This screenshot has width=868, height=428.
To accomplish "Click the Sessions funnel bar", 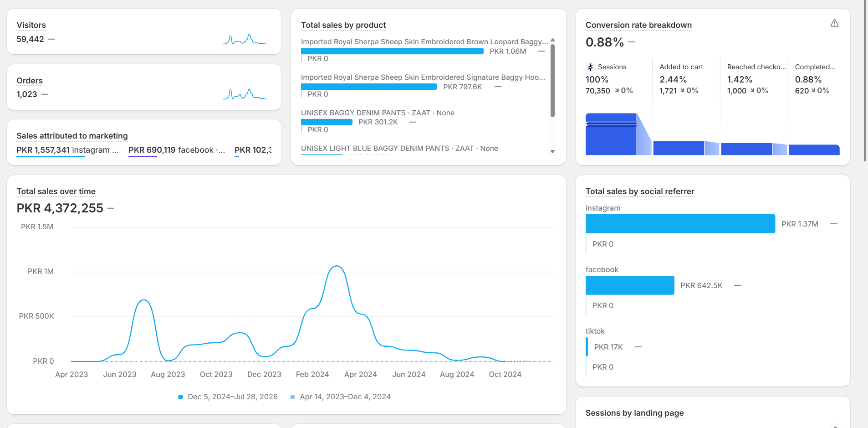I will (611, 134).
